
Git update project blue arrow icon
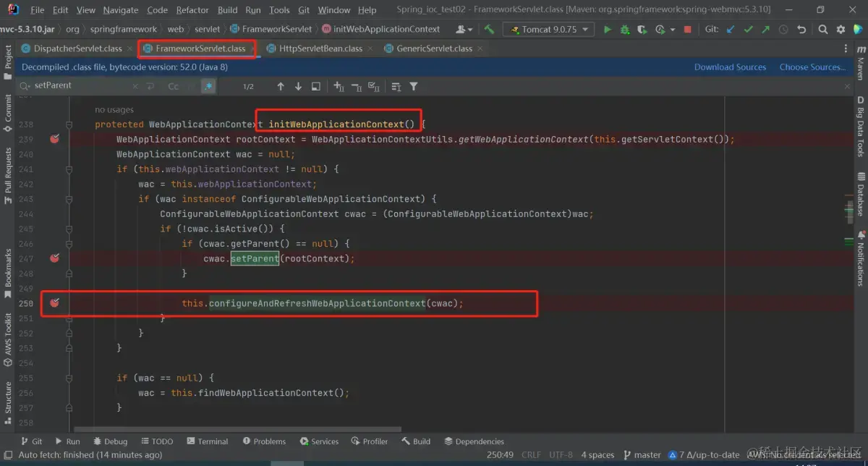coord(731,30)
